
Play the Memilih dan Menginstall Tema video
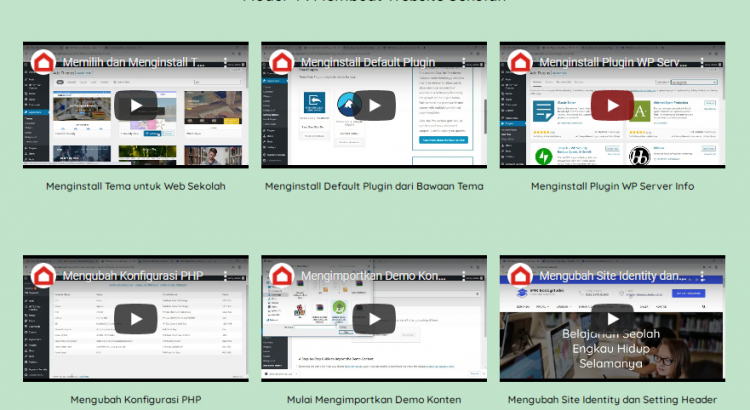tap(136, 105)
